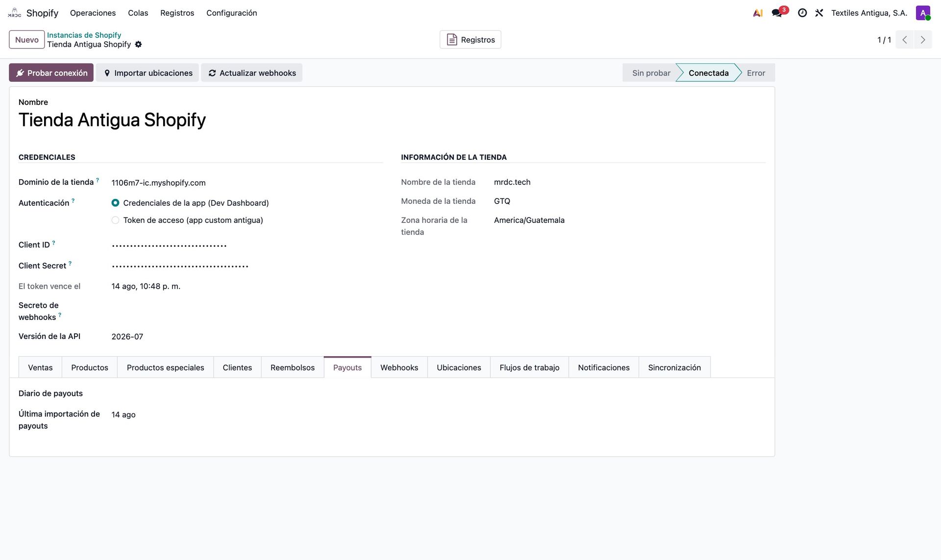The image size is (941, 560).
Task: Open company switcher Textiles Antigua, S.A.
Action: pos(869,13)
